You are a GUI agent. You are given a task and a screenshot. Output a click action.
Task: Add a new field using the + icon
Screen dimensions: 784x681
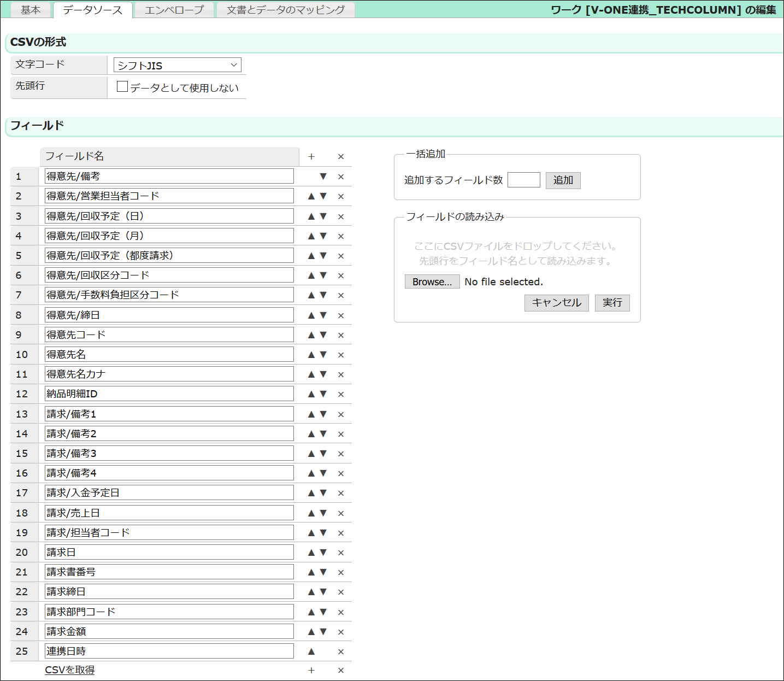(x=311, y=156)
